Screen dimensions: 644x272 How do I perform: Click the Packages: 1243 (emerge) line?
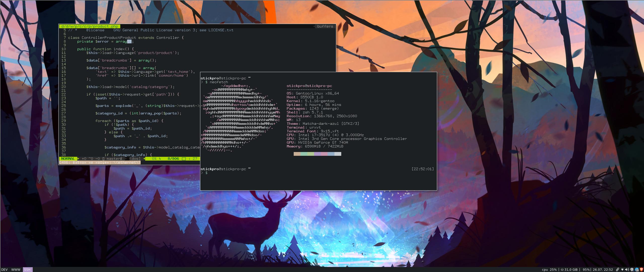313,108
